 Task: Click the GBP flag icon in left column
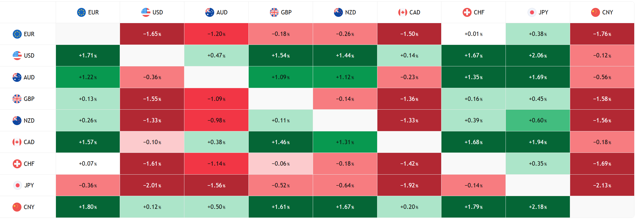(x=17, y=99)
